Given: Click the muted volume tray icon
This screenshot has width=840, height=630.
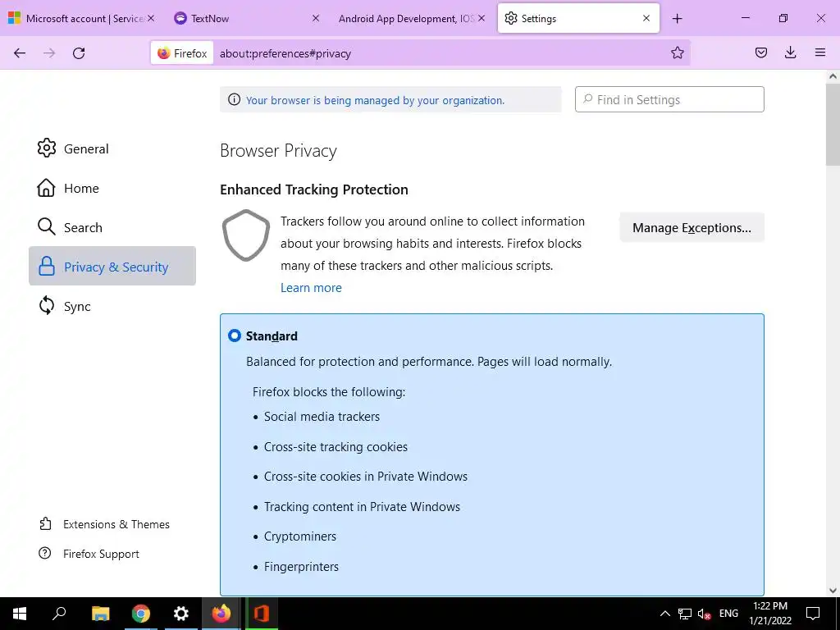Looking at the screenshot, I should click(x=704, y=614).
